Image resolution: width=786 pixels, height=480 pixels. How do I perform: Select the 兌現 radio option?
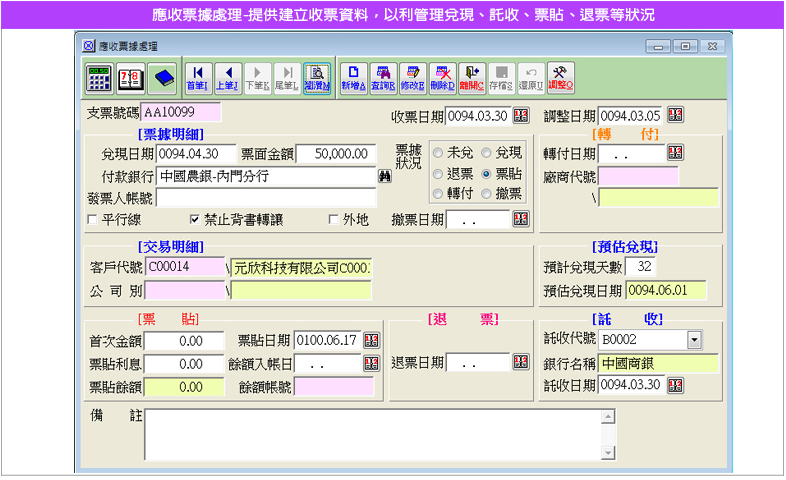(487, 153)
